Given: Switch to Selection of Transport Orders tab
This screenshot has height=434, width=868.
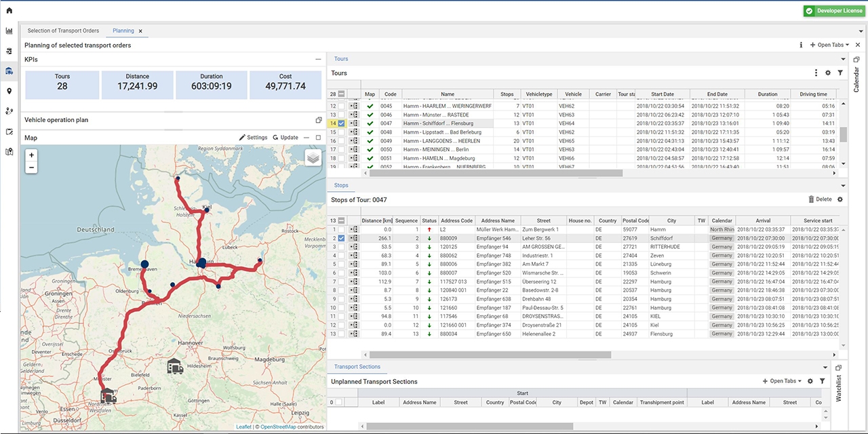Looking at the screenshot, I should [x=63, y=31].
